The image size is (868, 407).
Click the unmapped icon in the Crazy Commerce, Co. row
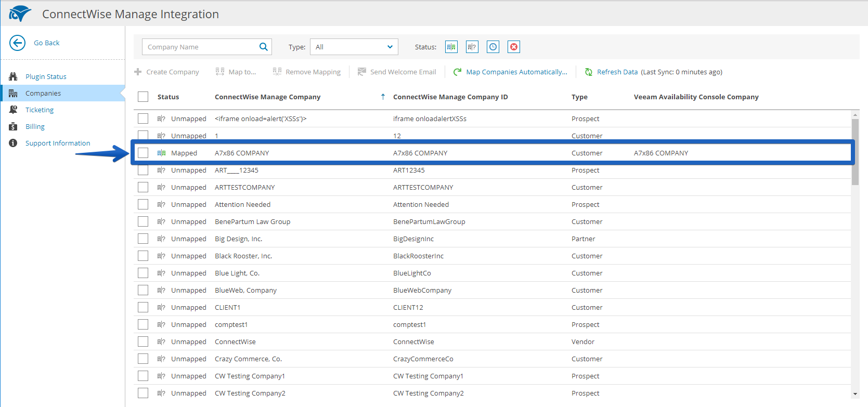point(161,359)
